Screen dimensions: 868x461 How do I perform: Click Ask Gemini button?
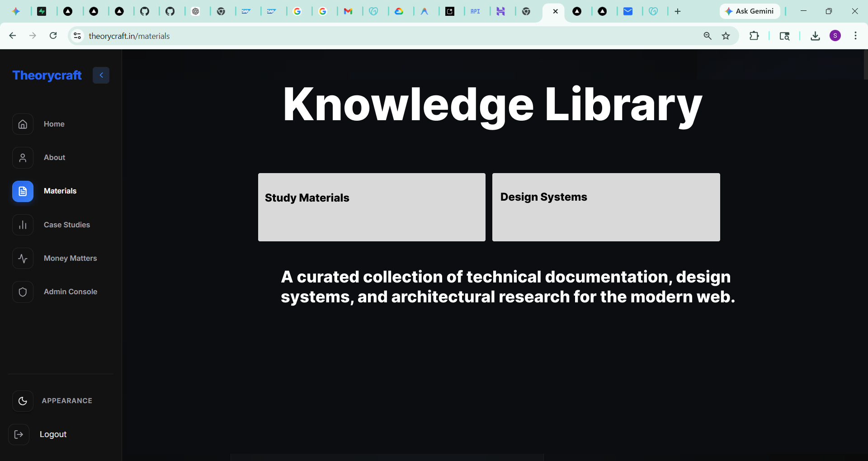tap(750, 11)
